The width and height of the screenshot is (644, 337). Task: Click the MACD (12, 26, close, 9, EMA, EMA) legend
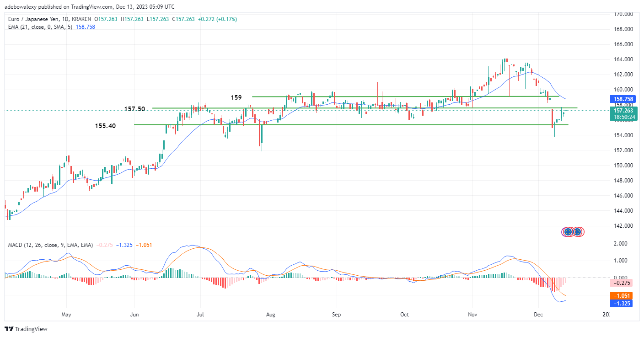click(x=50, y=245)
